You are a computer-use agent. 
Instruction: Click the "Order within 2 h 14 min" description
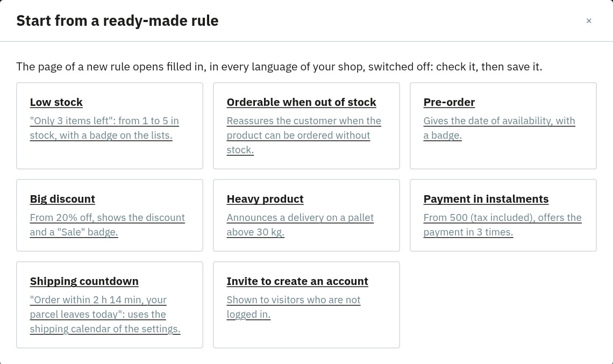(x=105, y=315)
